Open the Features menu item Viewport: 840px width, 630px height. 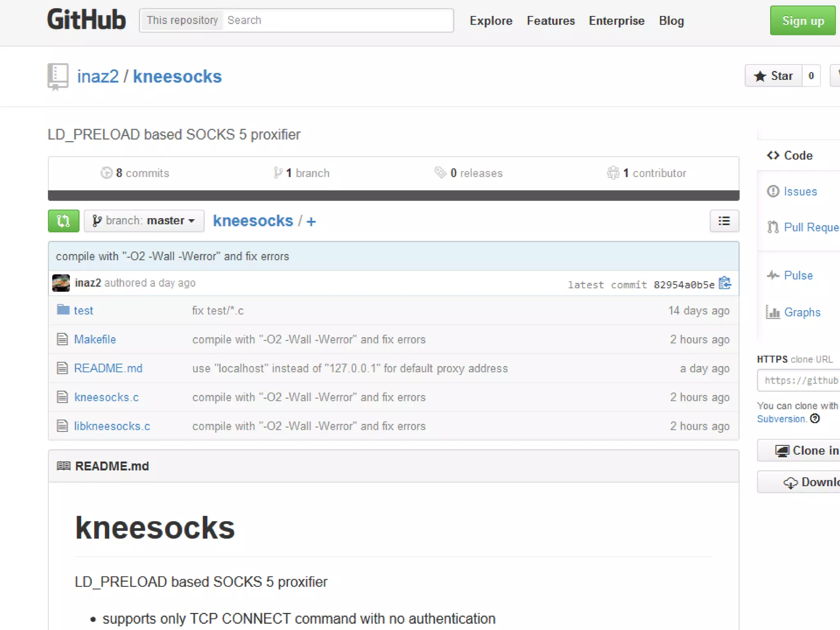pyautogui.click(x=551, y=21)
